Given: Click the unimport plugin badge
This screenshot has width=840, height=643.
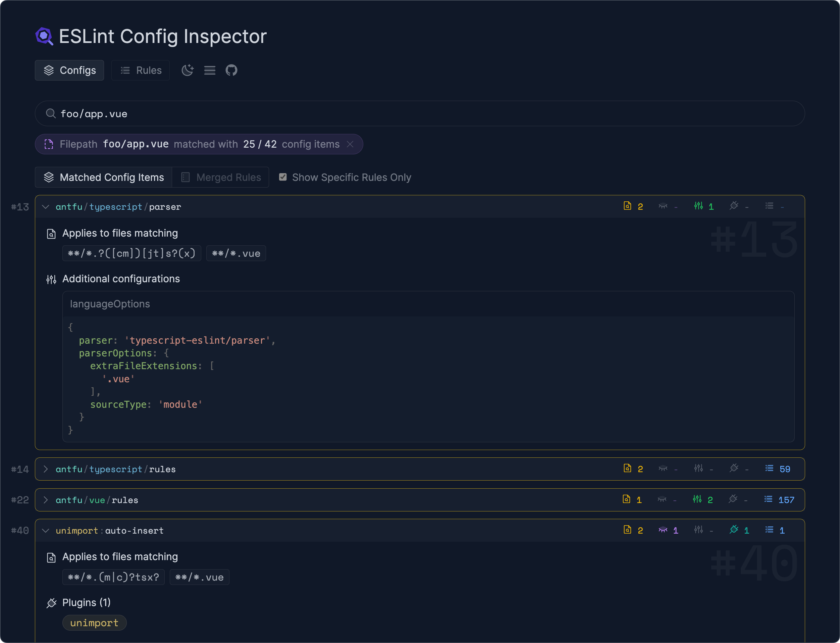Looking at the screenshot, I should pyautogui.click(x=94, y=623).
